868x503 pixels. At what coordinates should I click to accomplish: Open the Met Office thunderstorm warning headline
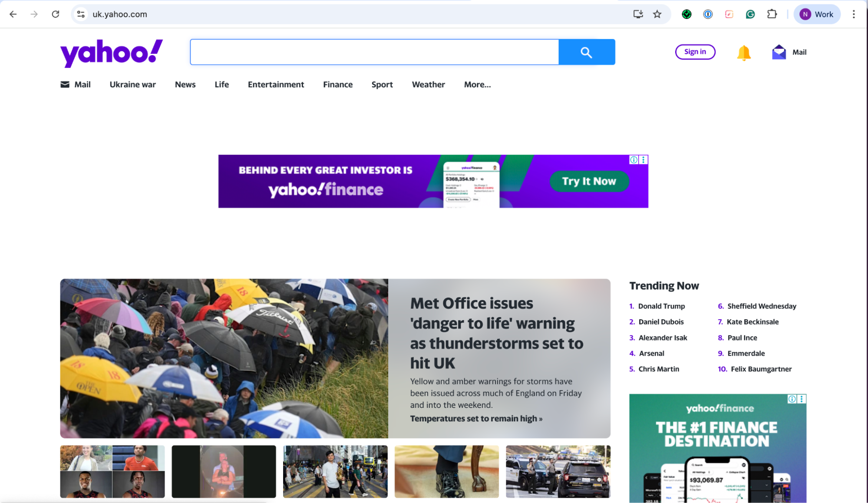pyautogui.click(x=497, y=333)
